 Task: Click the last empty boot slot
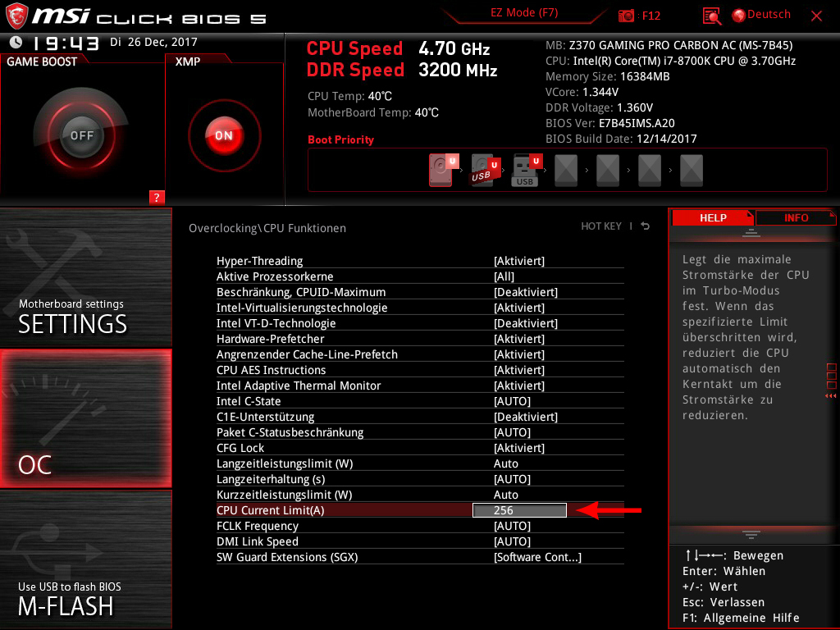(691, 171)
